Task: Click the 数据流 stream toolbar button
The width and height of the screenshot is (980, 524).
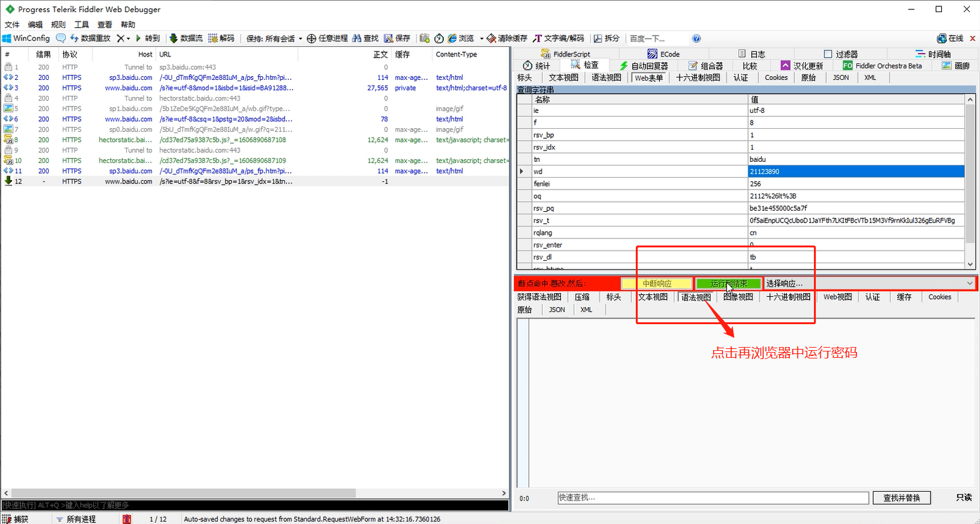Action: [x=186, y=38]
